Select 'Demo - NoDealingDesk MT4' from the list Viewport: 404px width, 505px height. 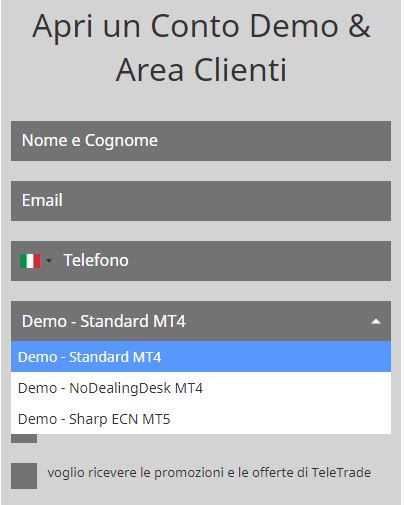pos(201,388)
